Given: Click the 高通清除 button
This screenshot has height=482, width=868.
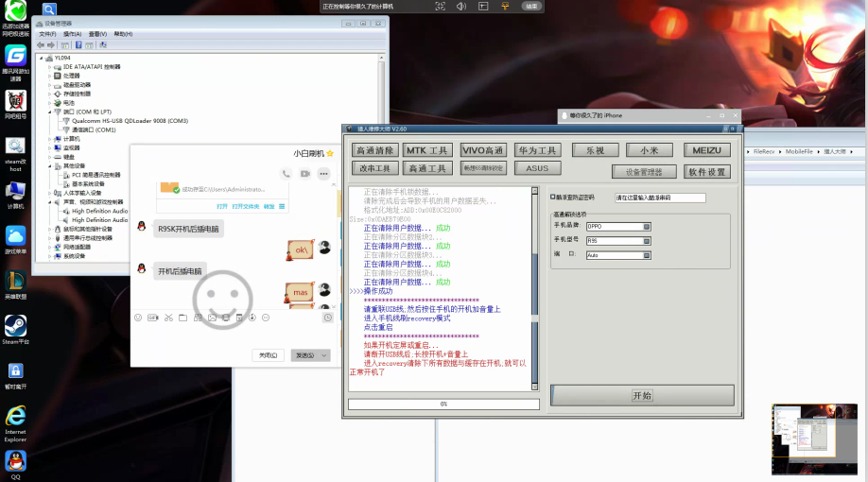Looking at the screenshot, I should pyautogui.click(x=374, y=150).
